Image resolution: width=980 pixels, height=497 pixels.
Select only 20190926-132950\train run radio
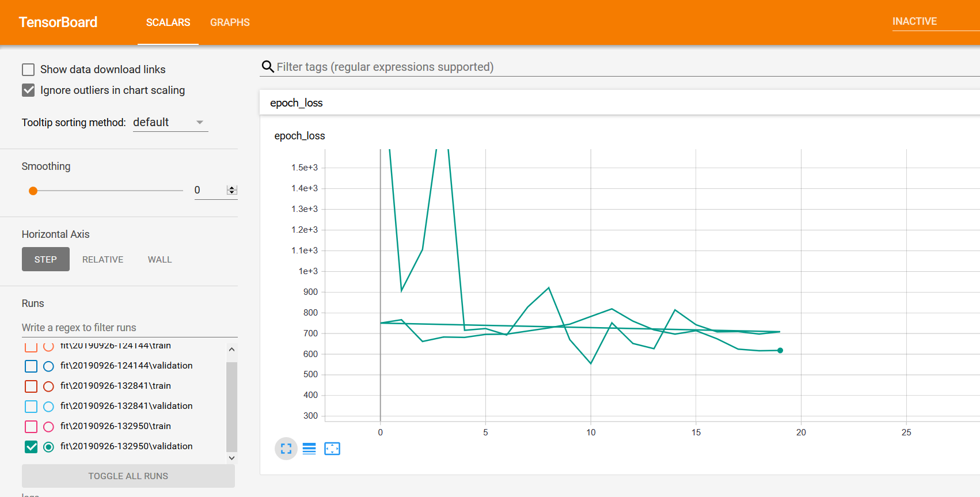(48, 427)
